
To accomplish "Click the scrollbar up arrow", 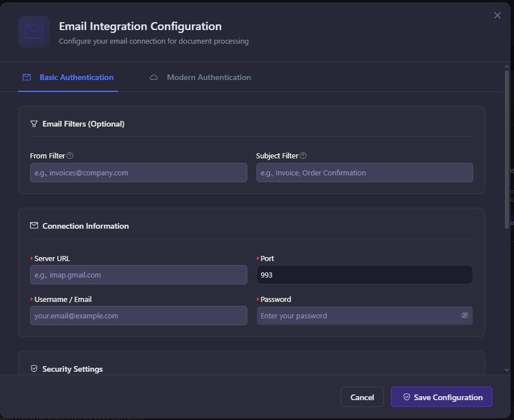I will click(507, 66).
